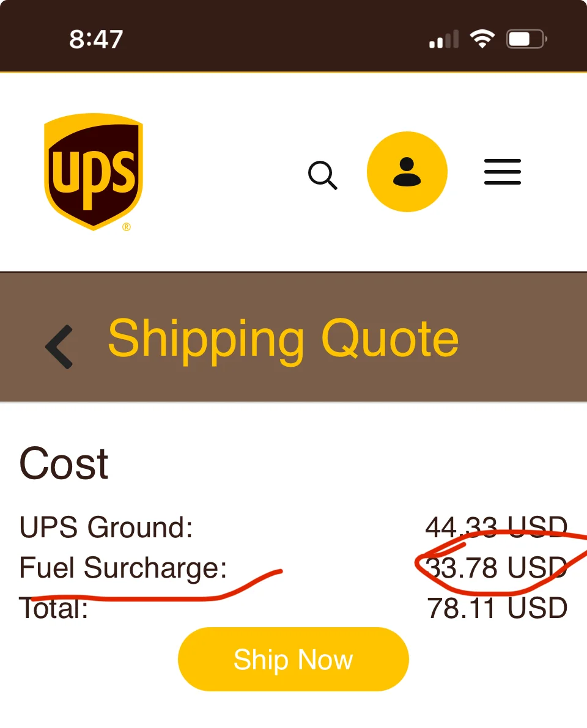Click the 44.33 USD ground price
The width and height of the screenshot is (587, 728).
[x=496, y=527]
